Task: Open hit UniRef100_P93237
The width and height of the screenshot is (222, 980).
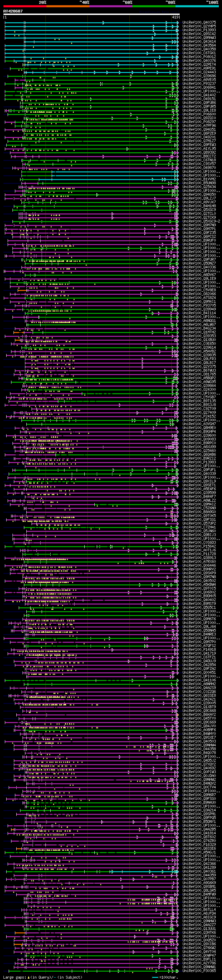Action: (x=199, y=84)
